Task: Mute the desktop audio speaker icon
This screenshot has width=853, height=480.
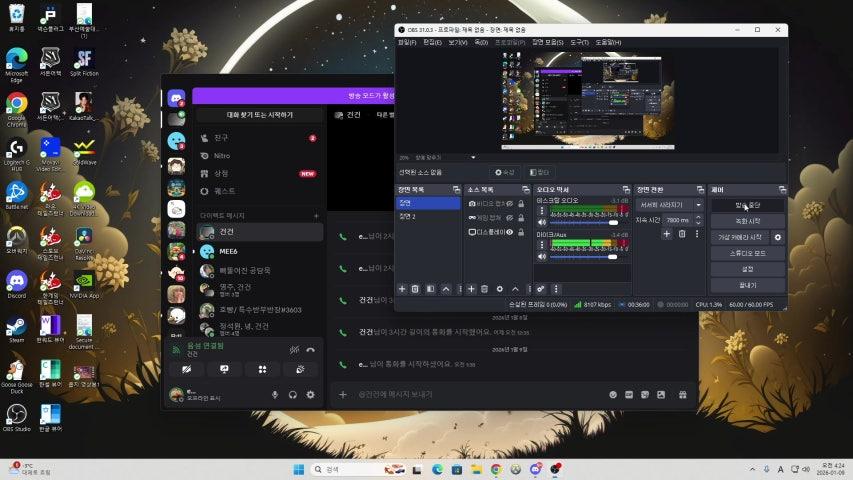Action: tap(542, 222)
